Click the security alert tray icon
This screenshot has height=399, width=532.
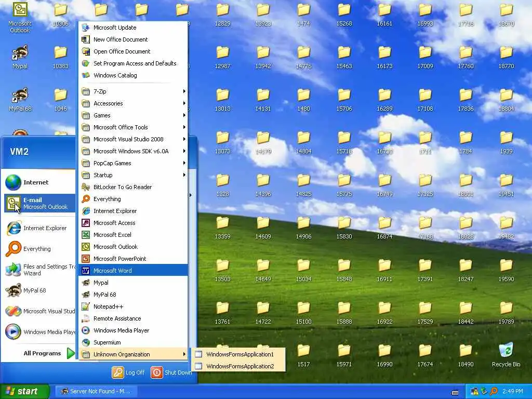click(x=474, y=392)
